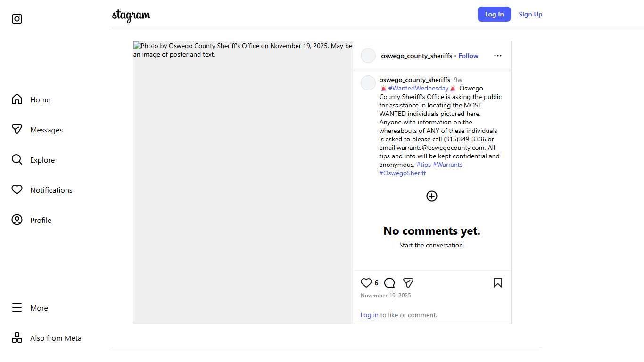Click the comment bubble icon
The width and height of the screenshot is (644, 362).
pyautogui.click(x=389, y=283)
